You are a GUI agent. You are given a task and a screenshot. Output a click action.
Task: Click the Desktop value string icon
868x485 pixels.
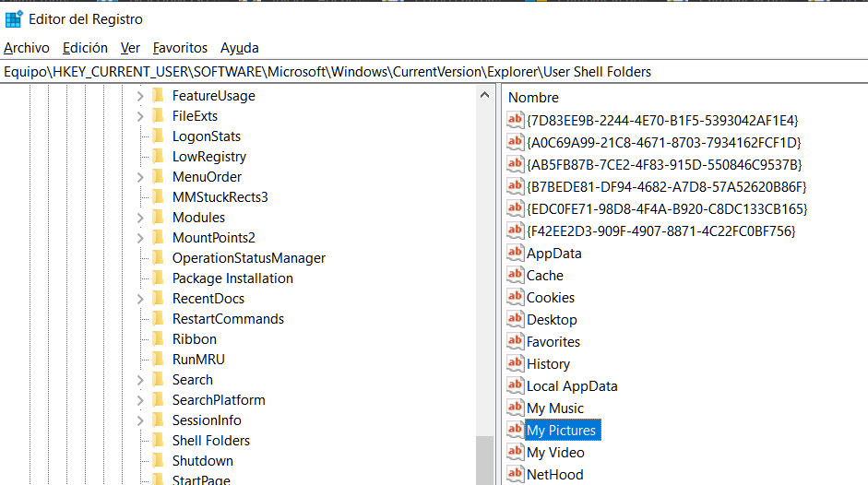point(515,319)
